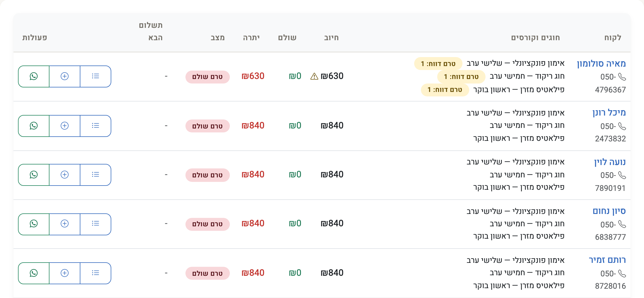Image resolution: width=644 pixels, height=298 pixels.
Task: Click the לקוח column header
Action: (x=613, y=38)
